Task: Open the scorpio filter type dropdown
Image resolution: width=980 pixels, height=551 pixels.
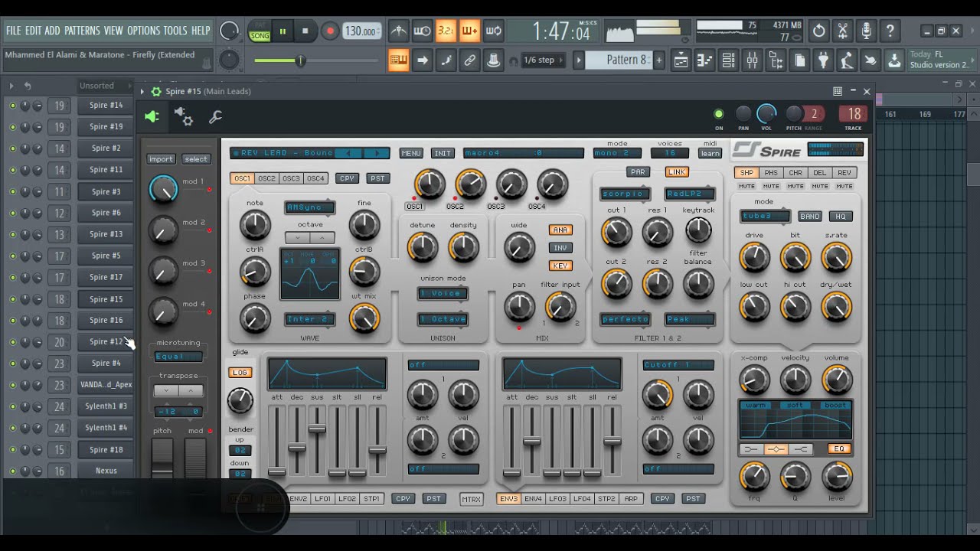Action: point(625,194)
